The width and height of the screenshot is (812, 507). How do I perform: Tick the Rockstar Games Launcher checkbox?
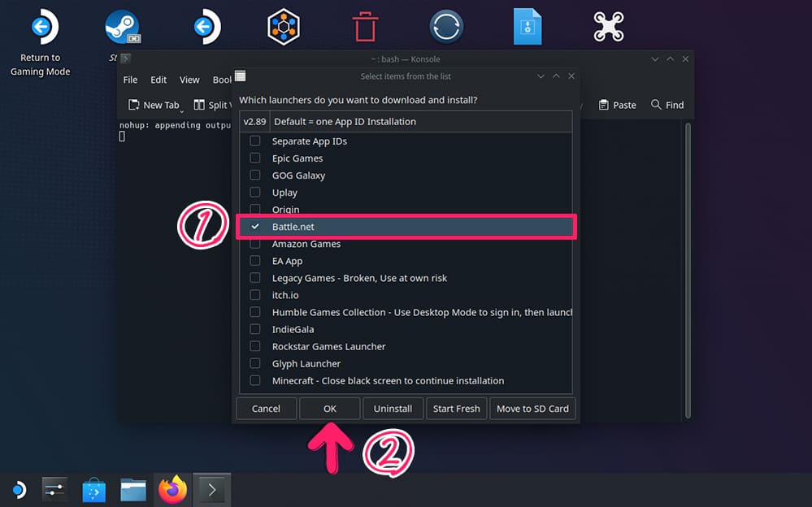(x=254, y=346)
